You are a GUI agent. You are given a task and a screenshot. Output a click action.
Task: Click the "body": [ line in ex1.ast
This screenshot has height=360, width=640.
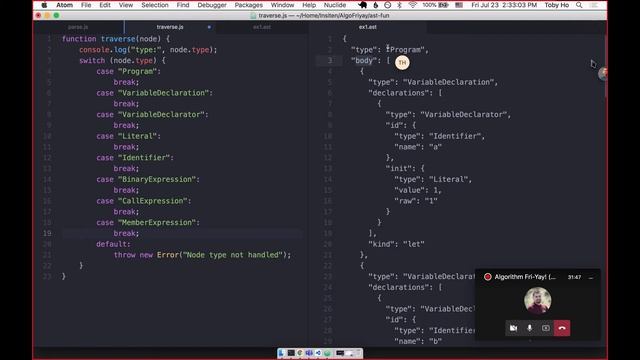371,60
